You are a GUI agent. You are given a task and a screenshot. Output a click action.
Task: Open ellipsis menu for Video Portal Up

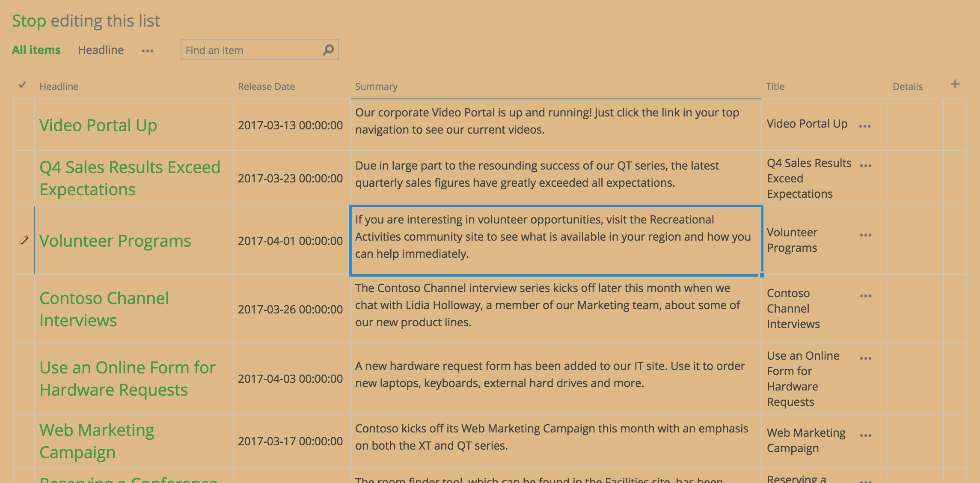click(x=864, y=126)
